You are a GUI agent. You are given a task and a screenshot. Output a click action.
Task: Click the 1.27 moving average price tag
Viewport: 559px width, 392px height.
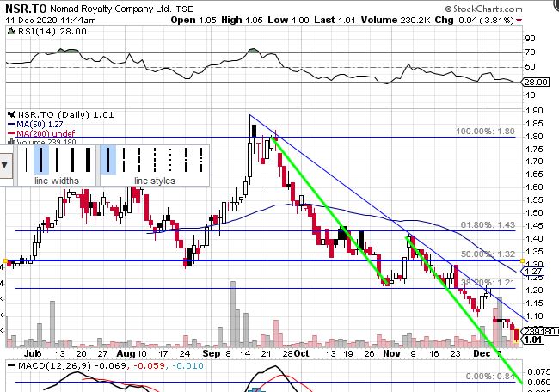(531, 272)
